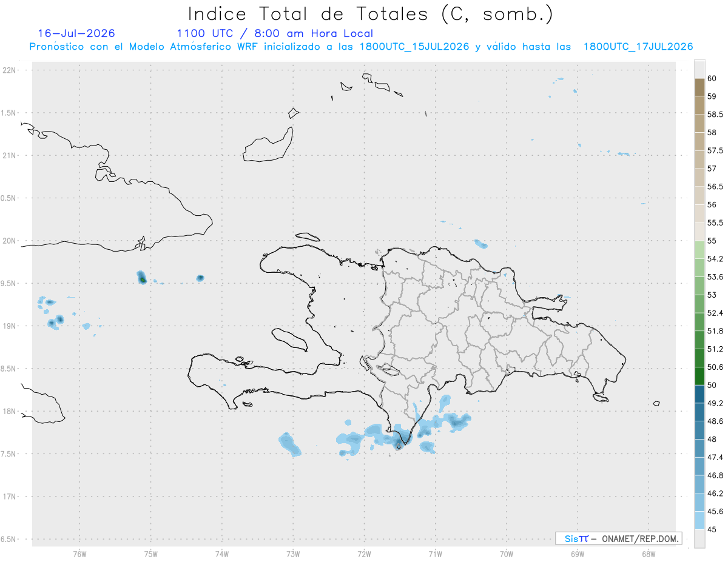Click the colorbar label '55.5'
Viewport: 728px width, 562px height.
(715, 222)
